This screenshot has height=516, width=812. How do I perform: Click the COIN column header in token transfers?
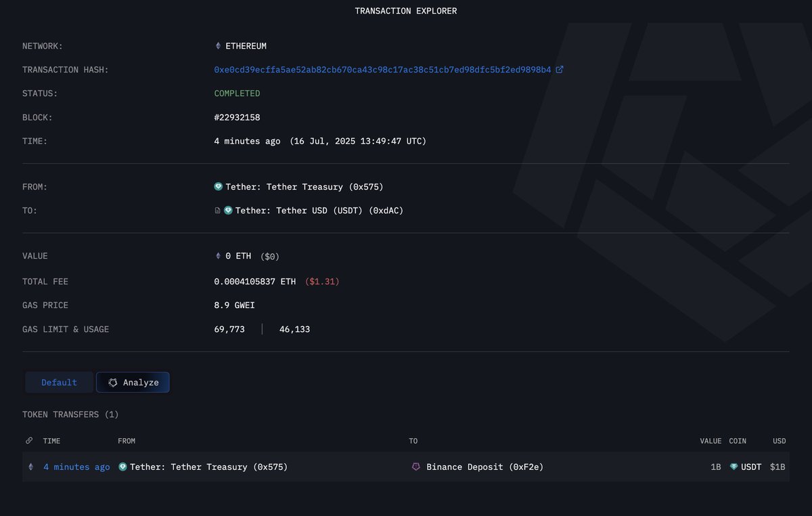pyautogui.click(x=738, y=441)
